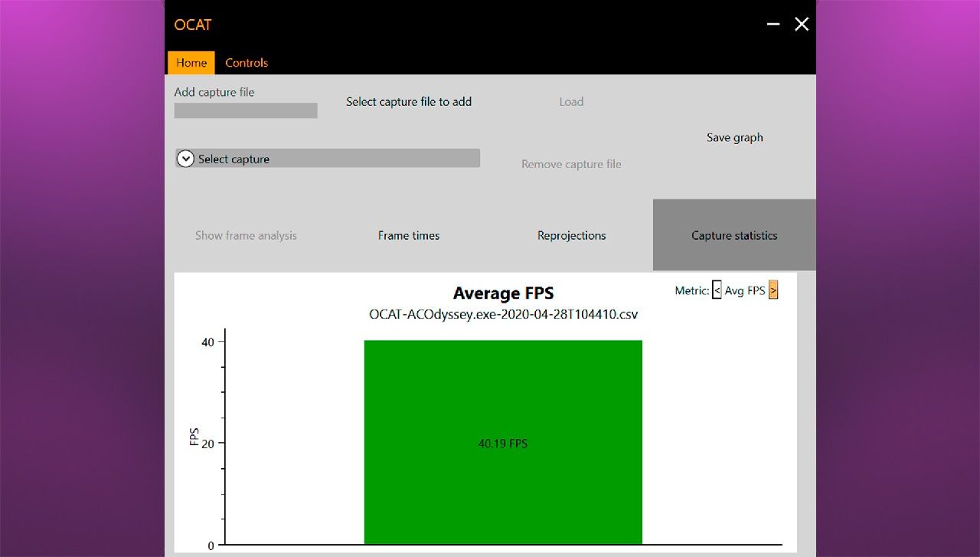Select Show frame analysis
980x557 pixels.
point(246,235)
